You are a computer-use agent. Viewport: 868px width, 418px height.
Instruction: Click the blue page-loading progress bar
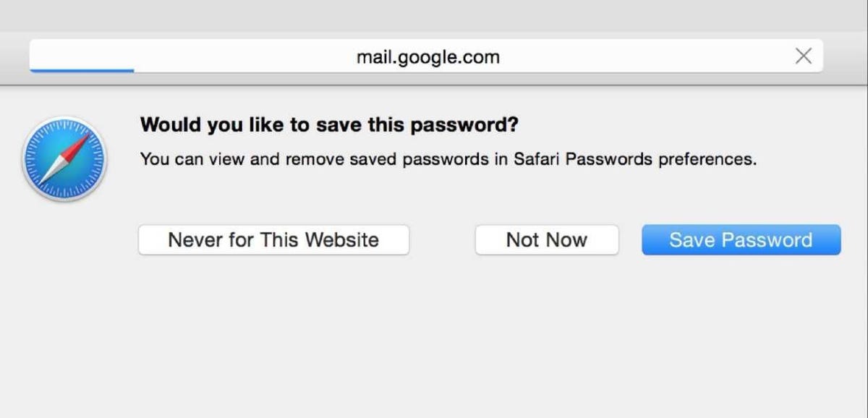(82, 71)
